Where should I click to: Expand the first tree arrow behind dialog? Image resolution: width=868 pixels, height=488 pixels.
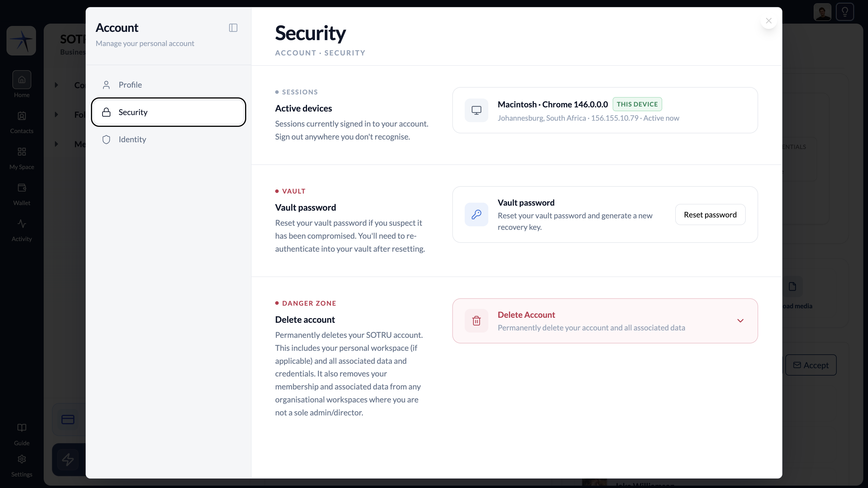click(x=56, y=85)
